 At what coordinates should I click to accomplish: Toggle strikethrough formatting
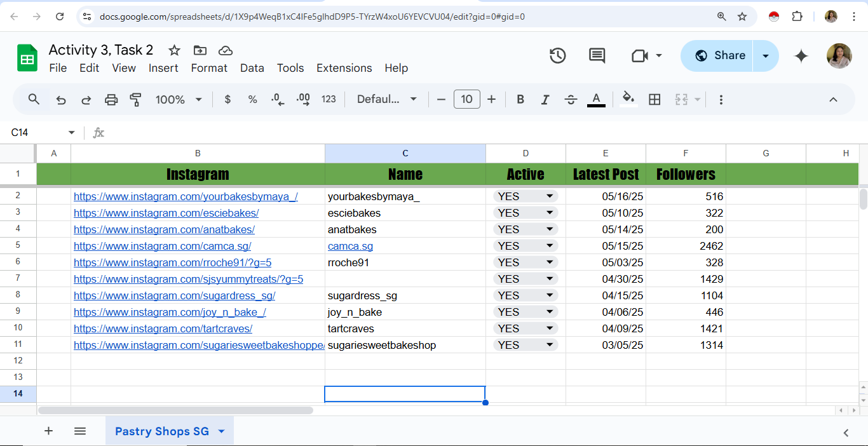tap(571, 99)
